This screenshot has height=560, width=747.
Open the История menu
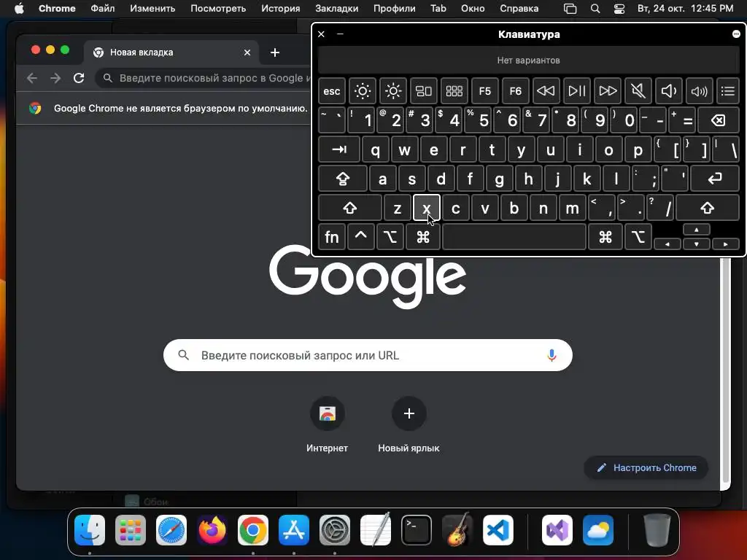tap(281, 9)
